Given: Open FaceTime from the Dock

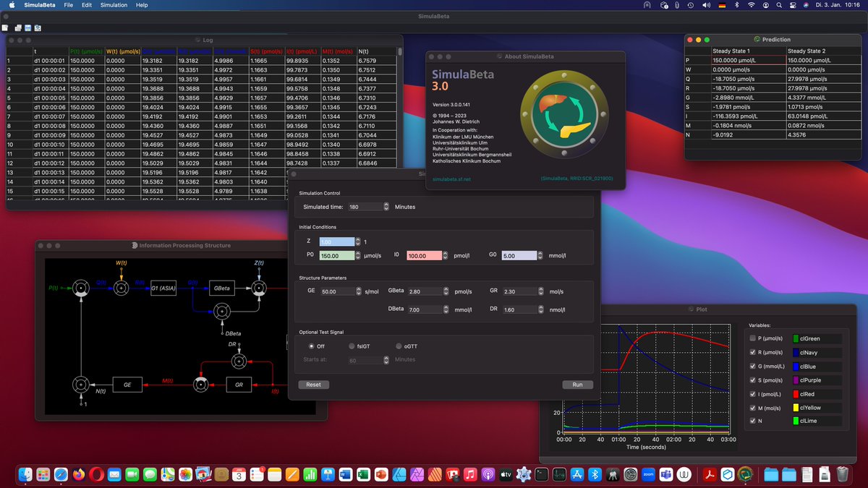Looking at the screenshot, I should pos(132,474).
